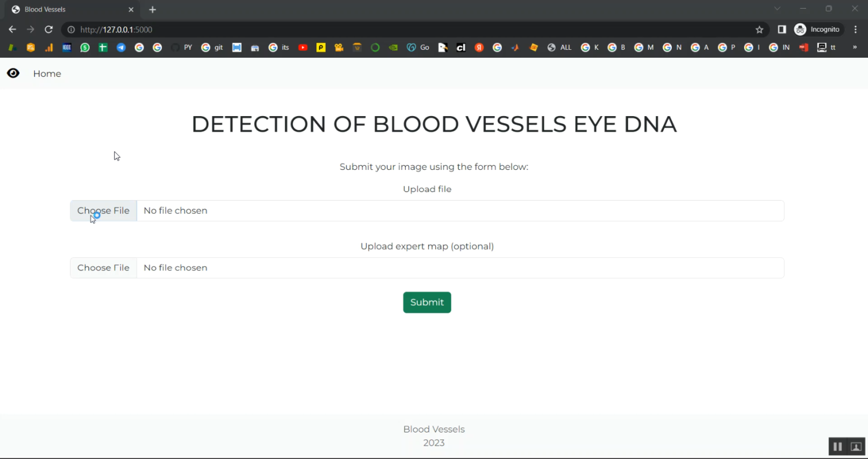Pause the screen recording
This screenshot has height=459, width=868.
click(x=837, y=447)
